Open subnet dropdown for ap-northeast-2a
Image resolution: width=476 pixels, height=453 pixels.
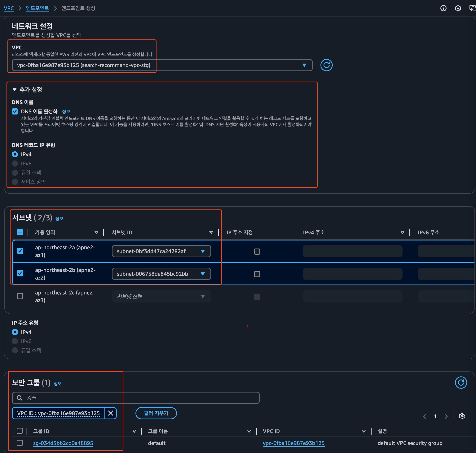click(x=161, y=251)
